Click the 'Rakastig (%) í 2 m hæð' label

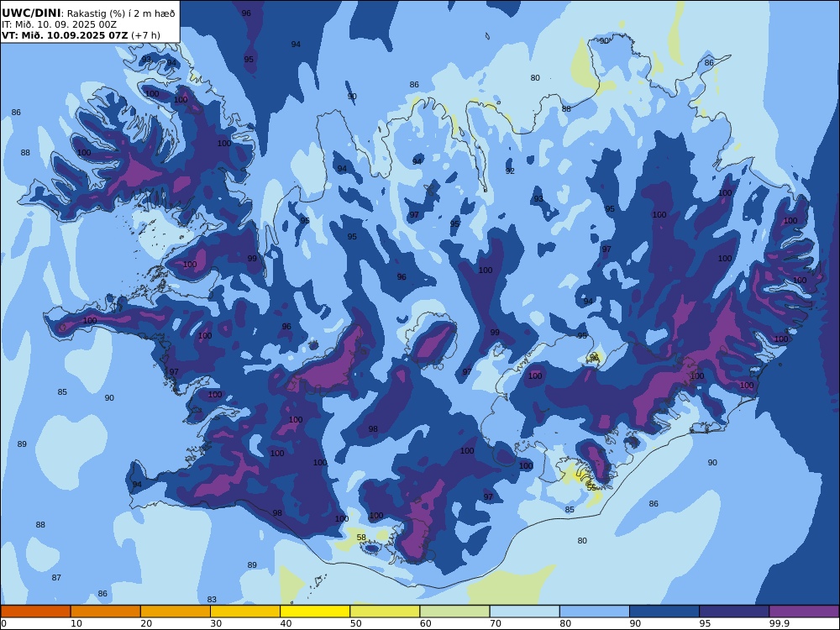120,13
